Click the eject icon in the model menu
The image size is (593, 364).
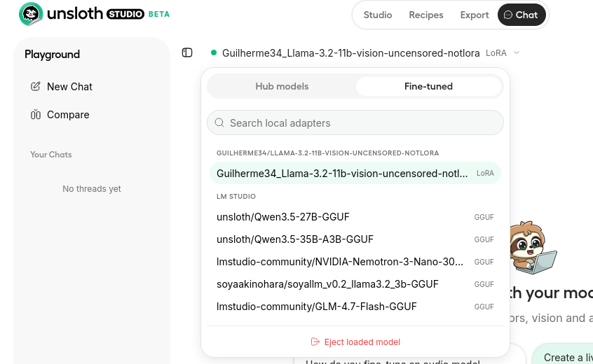(315, 342)
